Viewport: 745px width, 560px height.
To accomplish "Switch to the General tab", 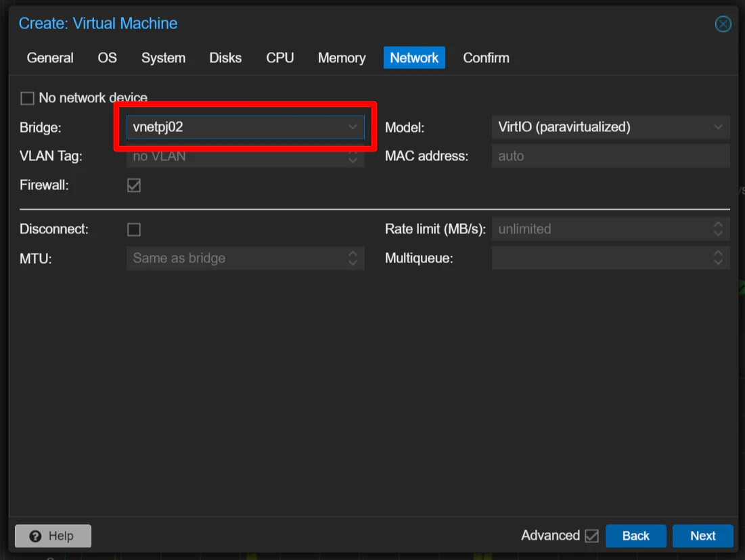I will coord(50,58).
